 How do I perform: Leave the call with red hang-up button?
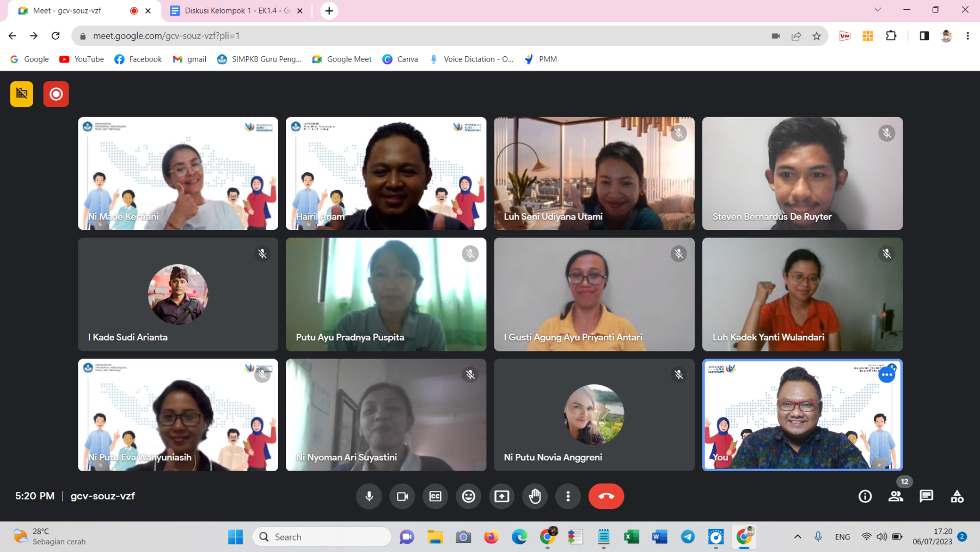(x=606, y=496)
